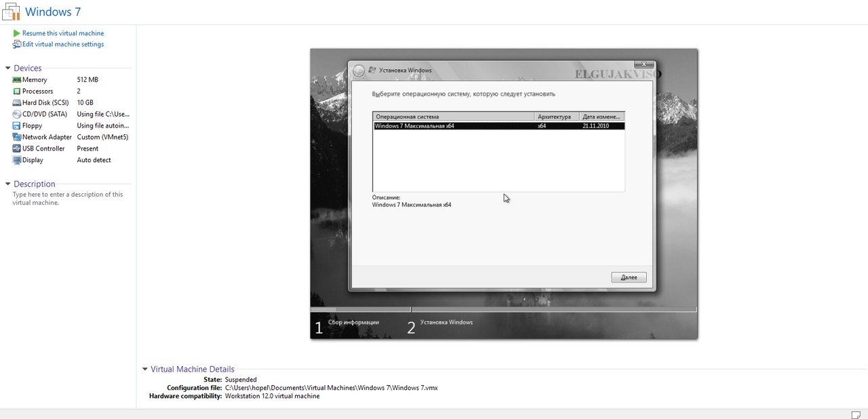Click "Workstation 12.0 virtual machine" compatibility text

point(273,396)
